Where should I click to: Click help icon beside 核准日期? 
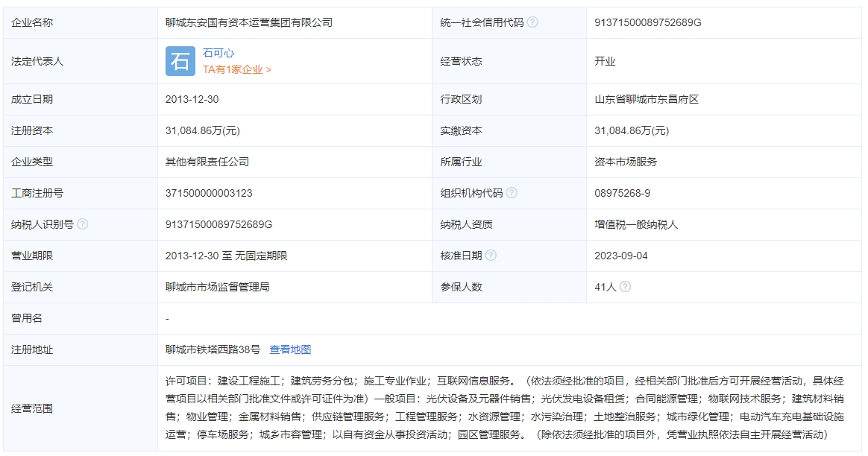click(x=491, y=255)
